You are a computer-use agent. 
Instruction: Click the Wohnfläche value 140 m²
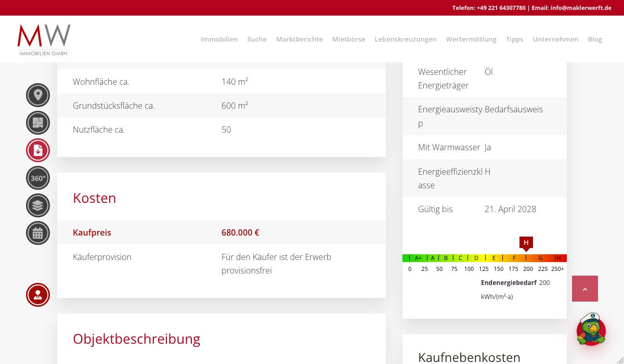point(235,82)
